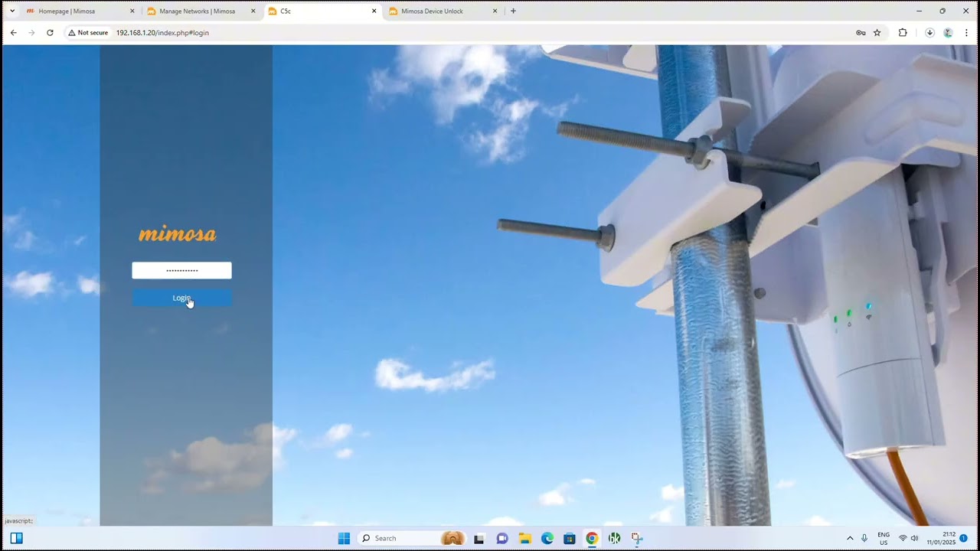The image size is (980, 551).
Task: Open Microsoft Store from taskbar
Action: click(570, 538)
